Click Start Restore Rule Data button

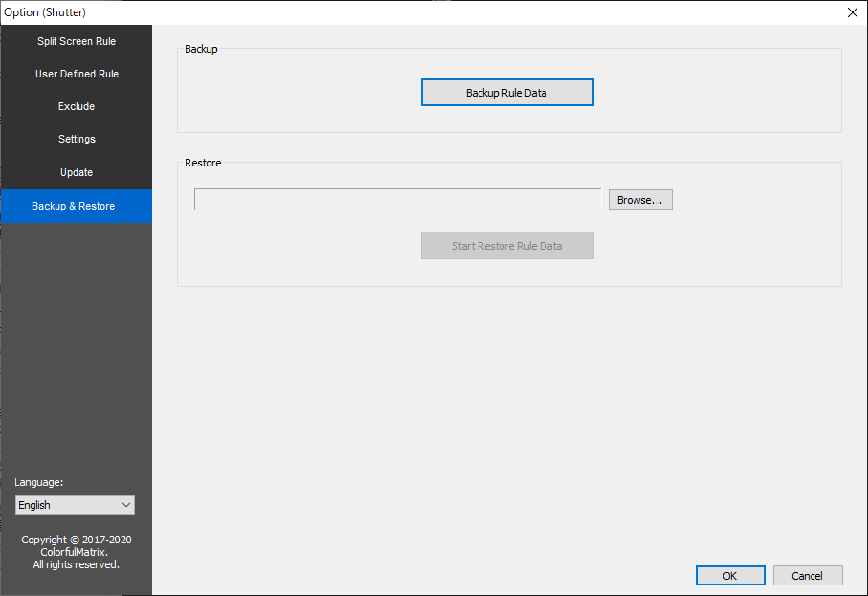(x=507, y=246)
